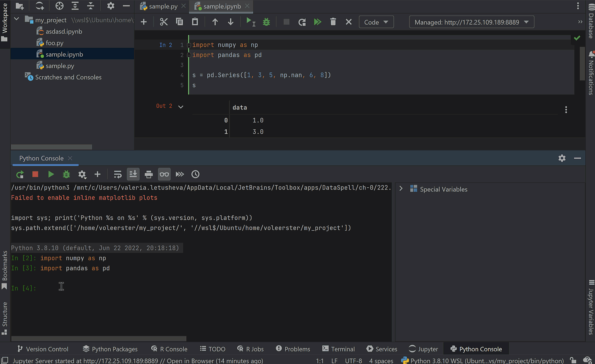The width and height of the screenshot is (595, 364).
Task: Delete the selected cell using the trash icon
Action: 333,22
